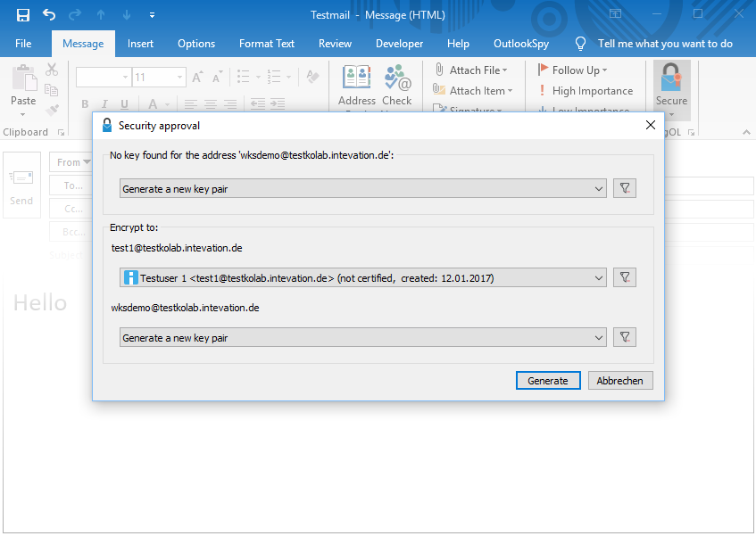Open the Address Book icon

click(357, 80)
